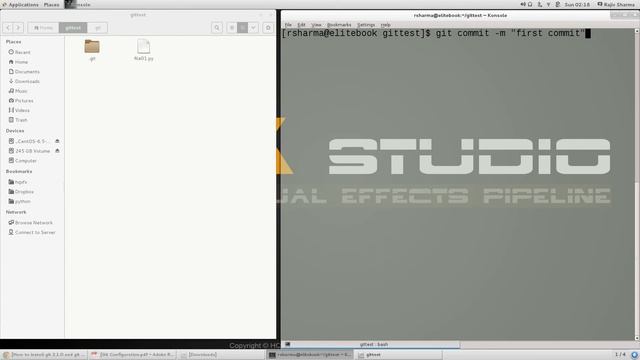Screen dimensions: 640x360
Task: Open the Applications menu in top panel
Action: click(x=20, y=4)
